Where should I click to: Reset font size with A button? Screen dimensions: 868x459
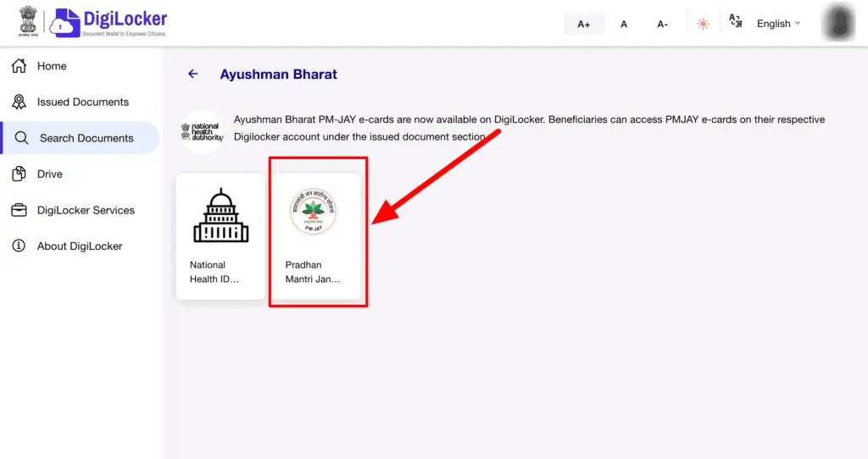624,24
